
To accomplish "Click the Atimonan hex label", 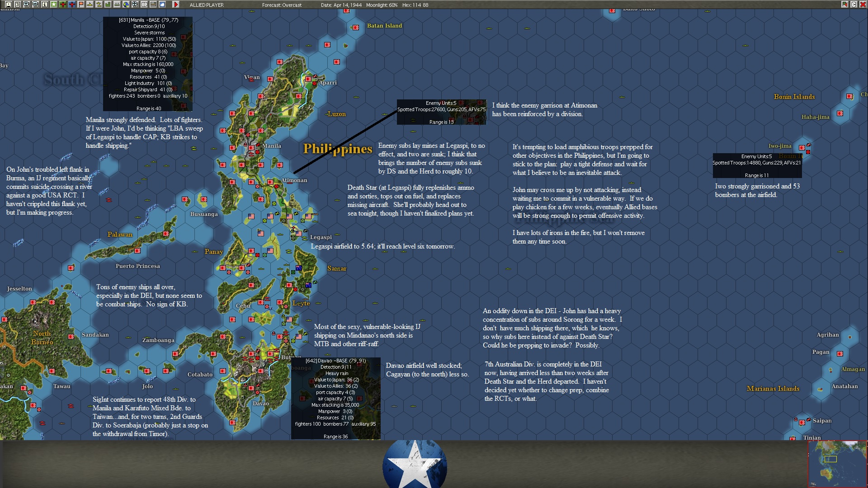I will tap(294, 180).
